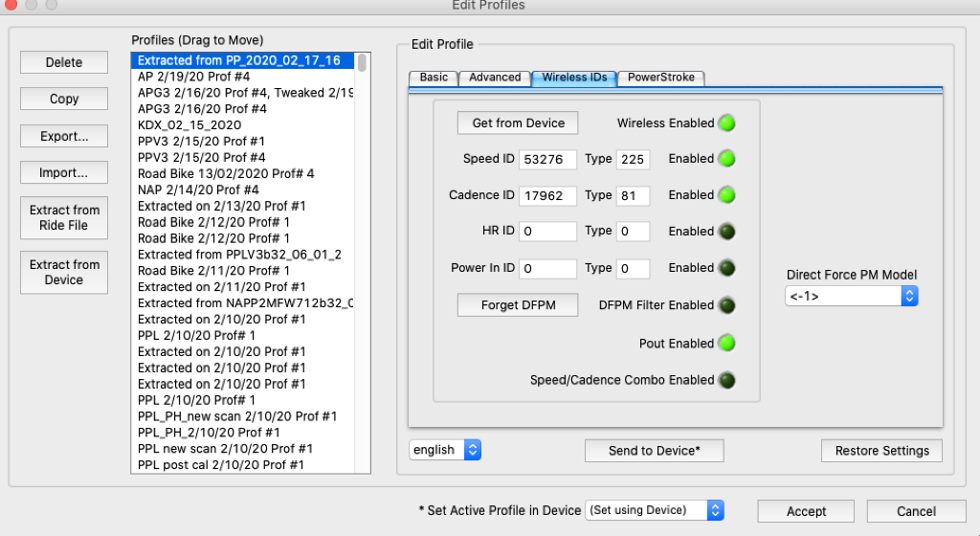The image size is (980, 536).
Task: Switch to the PowerStroke tab
Action: [660, 78]
